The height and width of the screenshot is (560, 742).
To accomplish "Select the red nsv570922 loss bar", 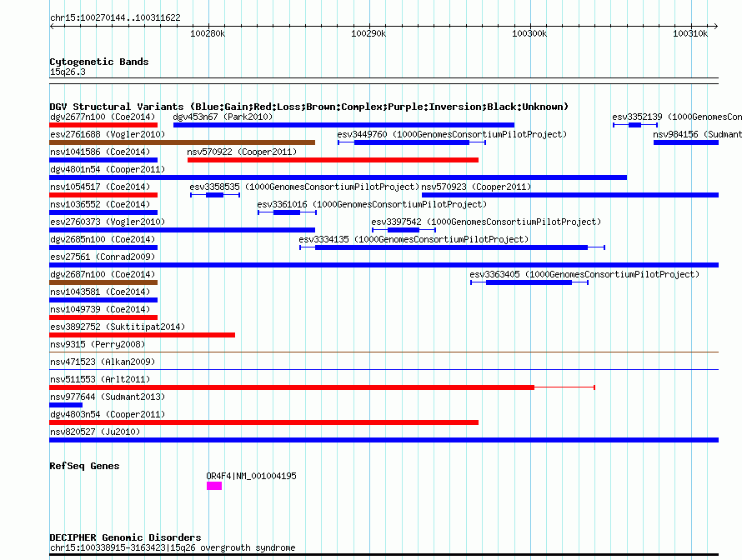I will pos(333,160).
